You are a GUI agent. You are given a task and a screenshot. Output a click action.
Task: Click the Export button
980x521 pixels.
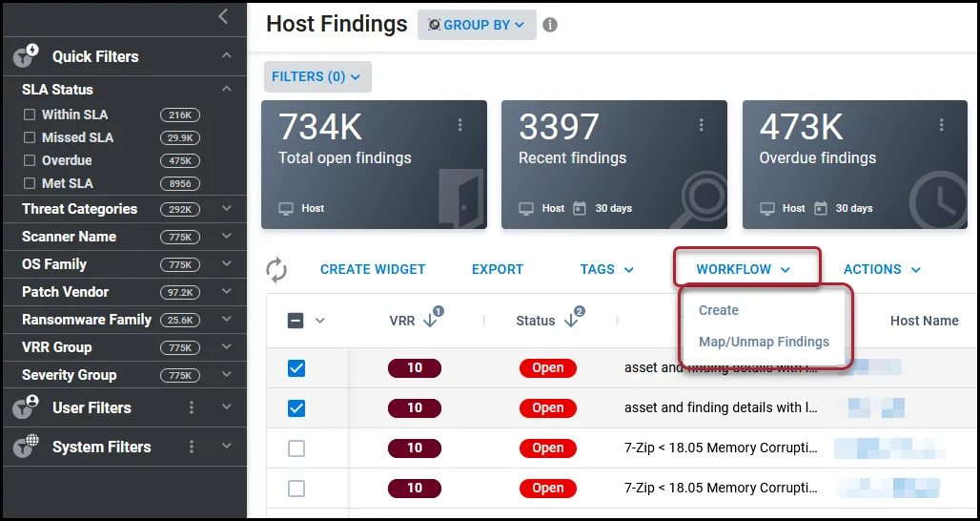tap(498, 270)
